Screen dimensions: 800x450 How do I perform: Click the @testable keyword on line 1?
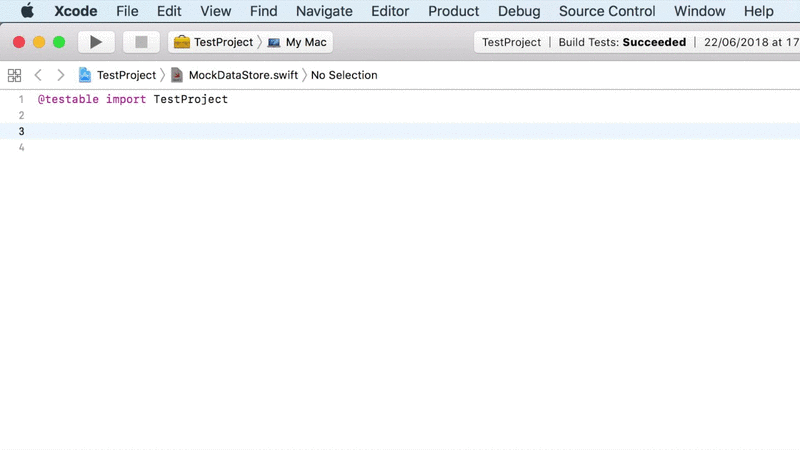tap(68, 99)
